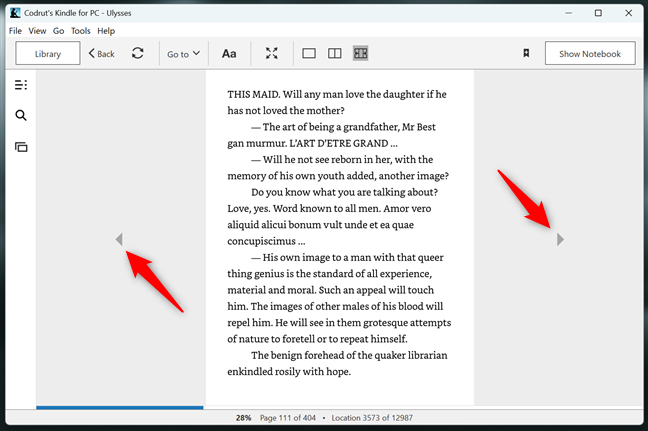This screenshot has width=648, height=431.
Task: Bookmark this page
Action: (526, 53)
